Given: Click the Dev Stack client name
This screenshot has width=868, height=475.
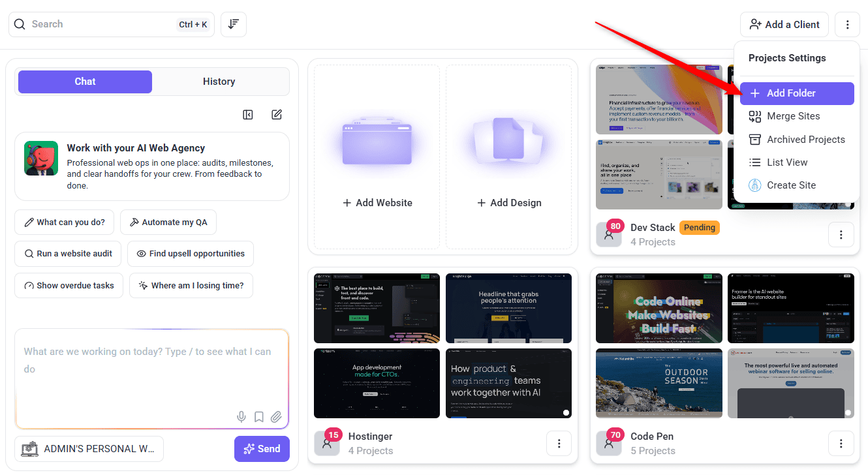Looking at the screenshot, I should [x=653, y=228].
